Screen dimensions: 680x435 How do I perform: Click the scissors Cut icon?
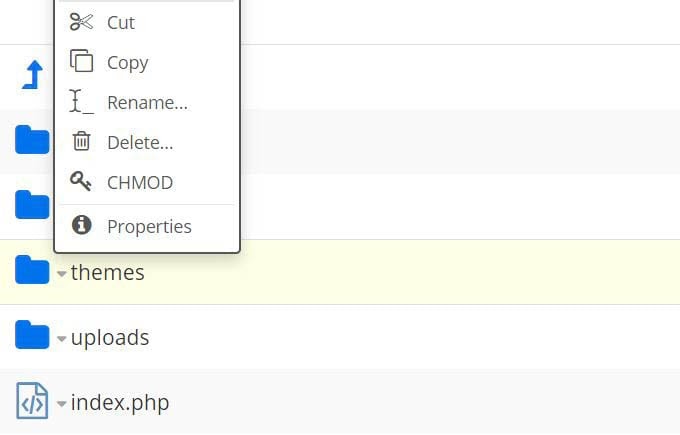(x=81, y=22)
